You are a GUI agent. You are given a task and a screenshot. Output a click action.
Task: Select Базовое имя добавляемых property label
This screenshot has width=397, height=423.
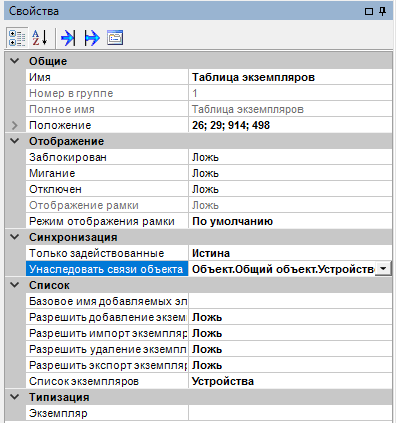click(x=108, y=301)
